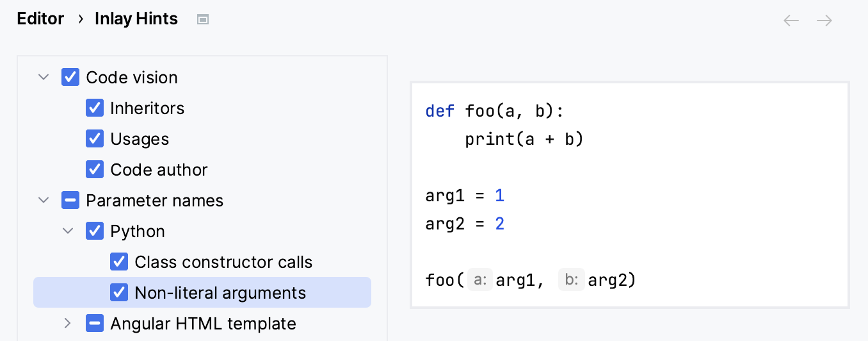Click the Editor breadcrumb

(40, 19)
